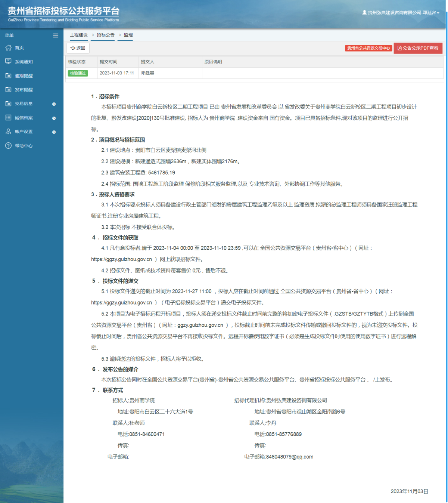
Task: Collapse the sidebar with hamburger menu icon
Action: pyautogui.click(x=56, y=36)
